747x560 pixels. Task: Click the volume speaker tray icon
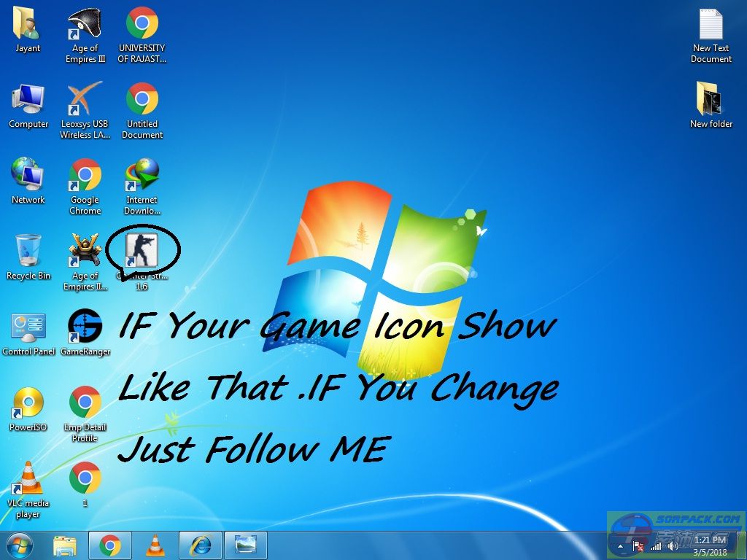(x=673, y=545)
